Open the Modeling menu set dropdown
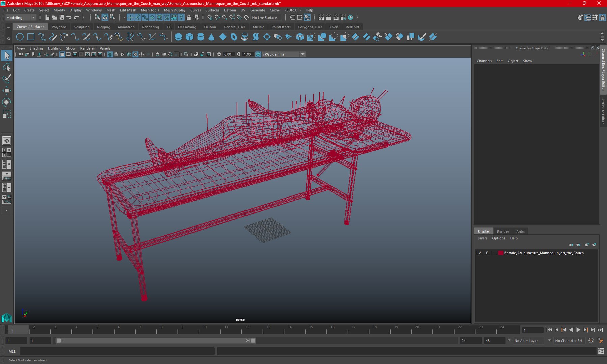This screenshot has height=364, width=607. coord(21,18)
